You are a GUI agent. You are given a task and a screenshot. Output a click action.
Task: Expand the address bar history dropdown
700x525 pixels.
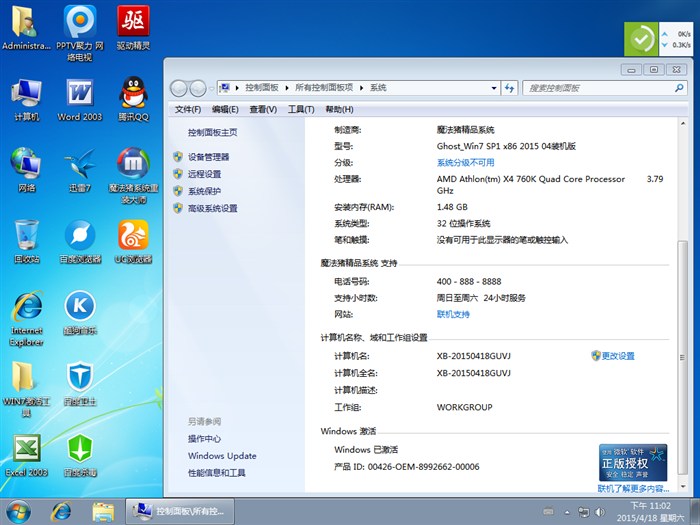tap(494, 88)
